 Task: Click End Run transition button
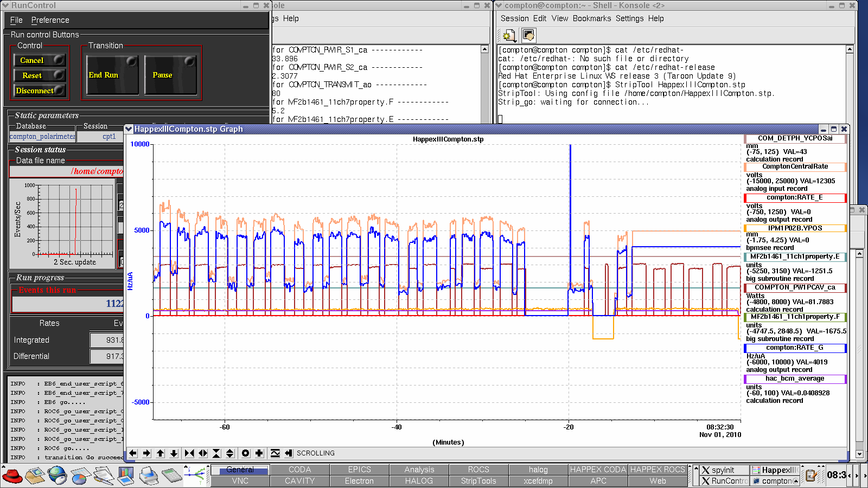112,75
